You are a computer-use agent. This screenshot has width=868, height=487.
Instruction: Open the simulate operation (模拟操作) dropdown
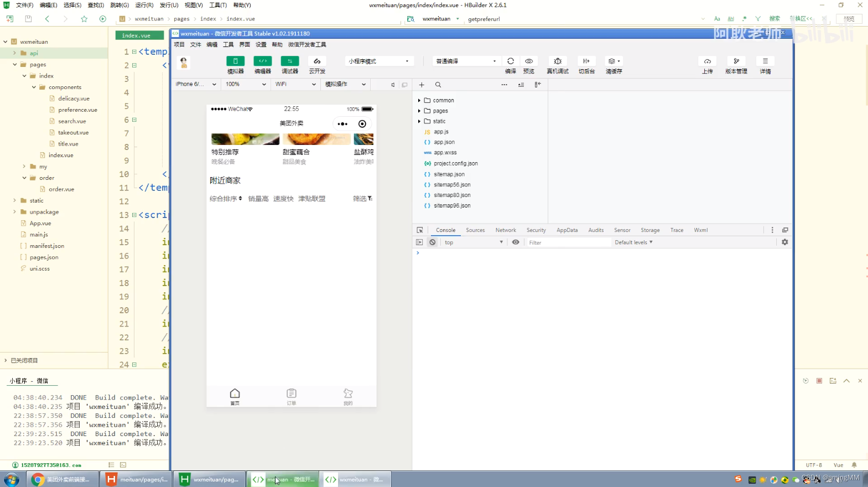(x=345, y=84)
